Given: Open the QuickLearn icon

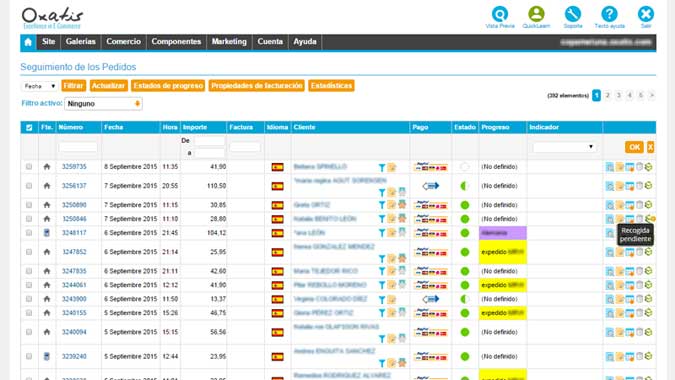Looking at the screenshot, I should coord(536,14).
